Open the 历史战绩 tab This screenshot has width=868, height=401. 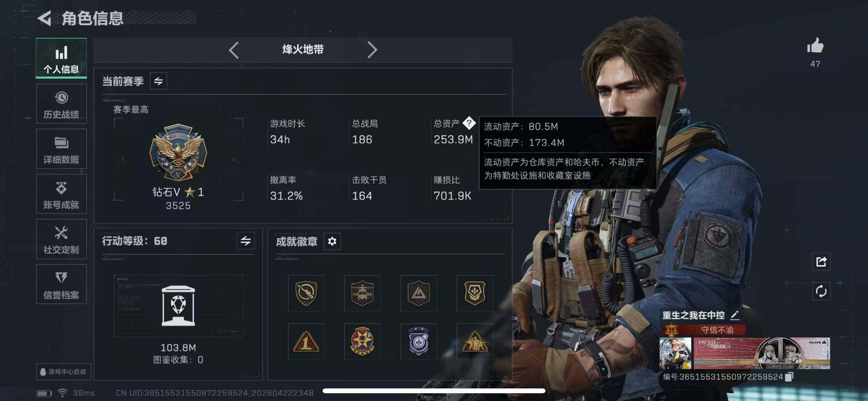click(x=61, y=104)
